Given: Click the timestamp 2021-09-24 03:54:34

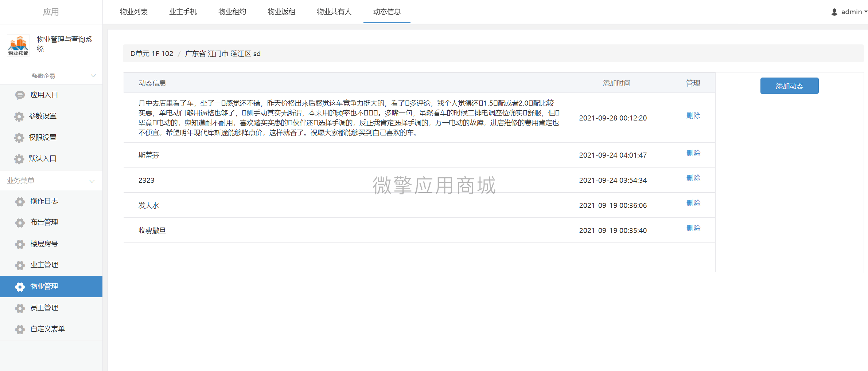Looking at the screenshot, I should pos(613,181).
